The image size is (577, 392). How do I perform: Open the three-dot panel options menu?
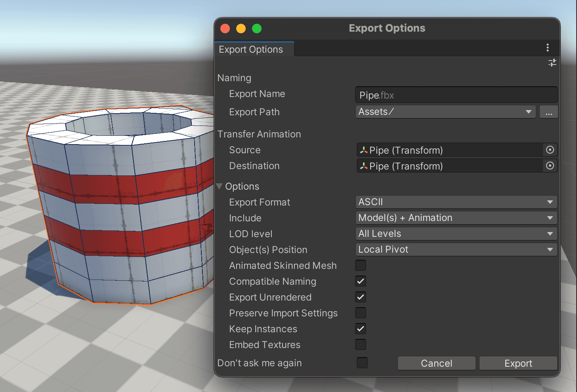[547, 48]
